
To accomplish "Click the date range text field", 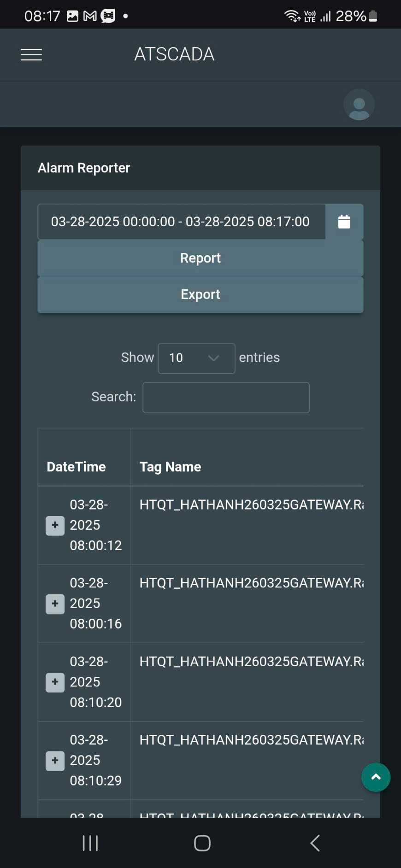I will click(181, 222).
